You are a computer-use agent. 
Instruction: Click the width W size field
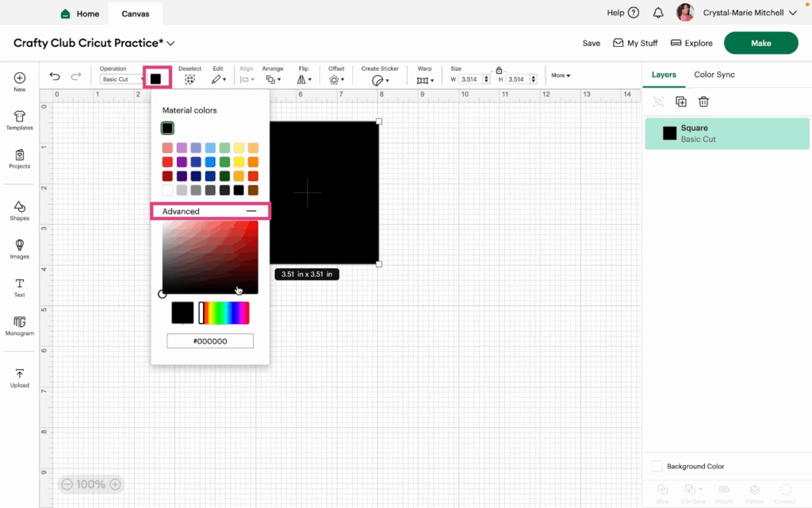click(470, 79)
